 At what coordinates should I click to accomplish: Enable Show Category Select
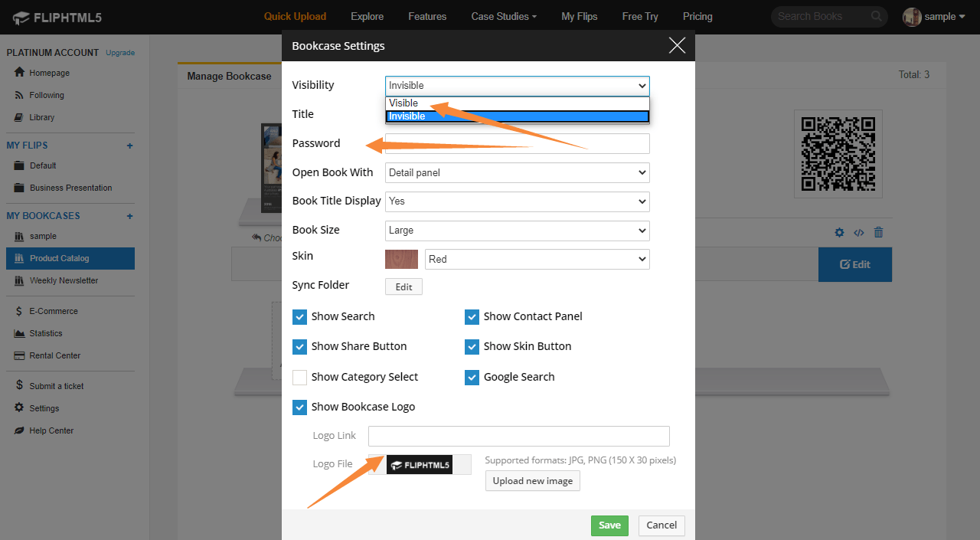click(299, 377)
